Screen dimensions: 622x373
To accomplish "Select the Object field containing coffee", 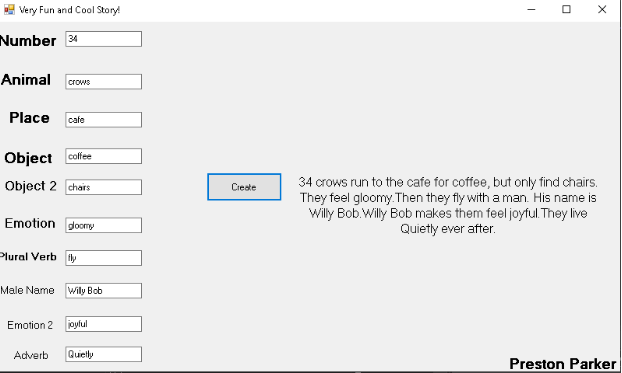I will click(104, 156).
